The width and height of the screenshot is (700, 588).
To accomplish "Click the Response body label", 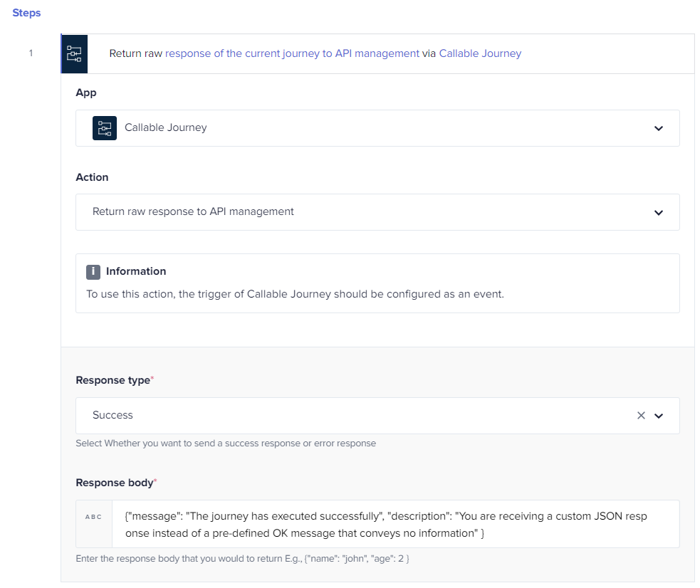I will click(x=115, y=483).
